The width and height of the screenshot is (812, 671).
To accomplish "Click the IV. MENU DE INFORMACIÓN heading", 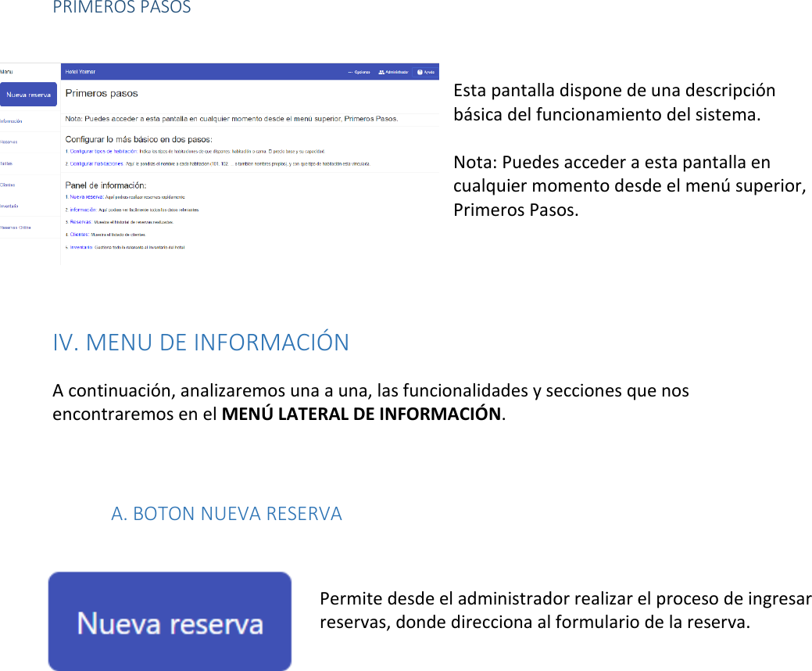I will [x=201, y=343].
